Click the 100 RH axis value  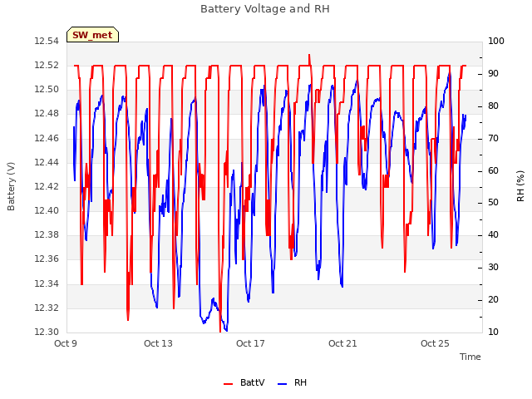point(496,41)
